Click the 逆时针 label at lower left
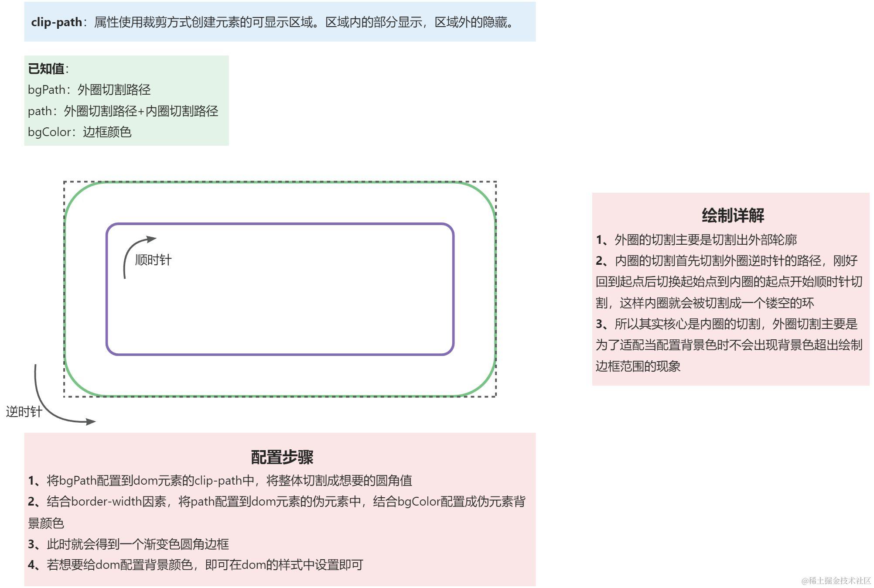This screenshot has width=874, height=588. click(x=24, y=412)
